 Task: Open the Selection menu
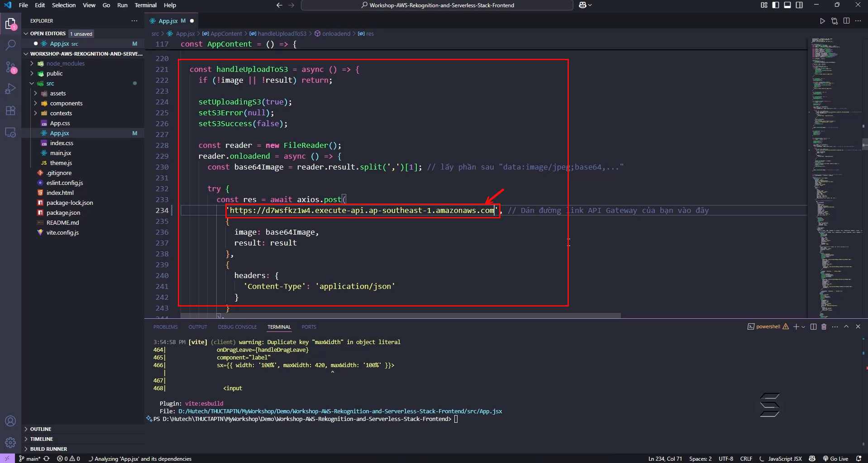click(x=64, y=5)
